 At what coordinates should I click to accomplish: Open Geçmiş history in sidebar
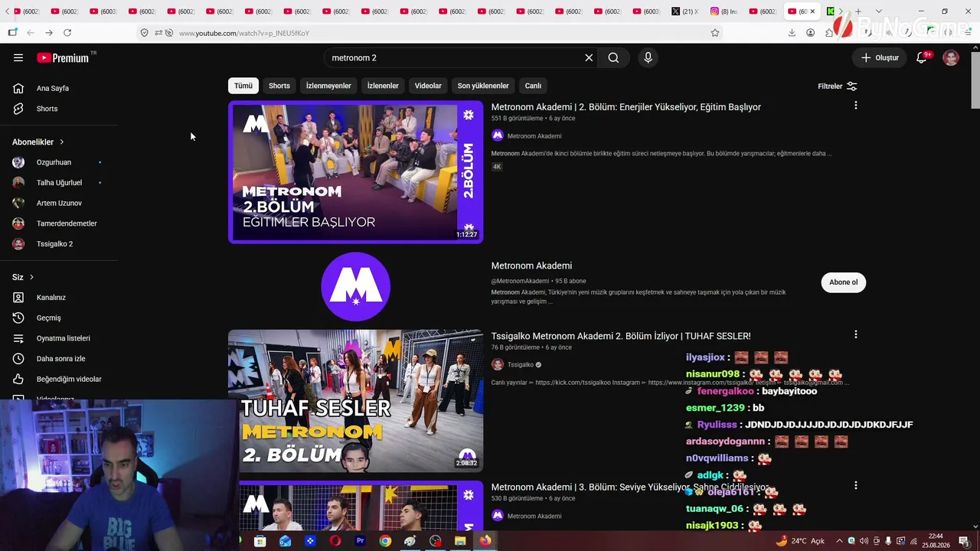pyautogui.click(x=48, y=318)
